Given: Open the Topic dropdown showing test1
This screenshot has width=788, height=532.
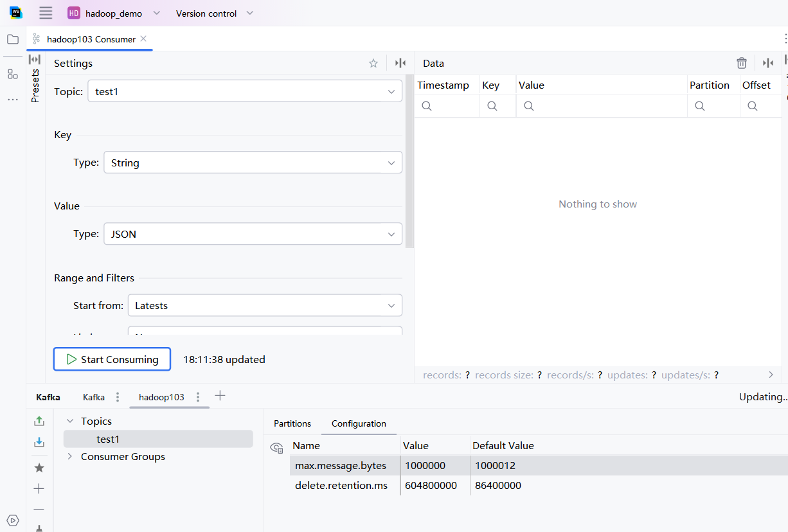Looking at the screenshot, I should click(245, 91).
